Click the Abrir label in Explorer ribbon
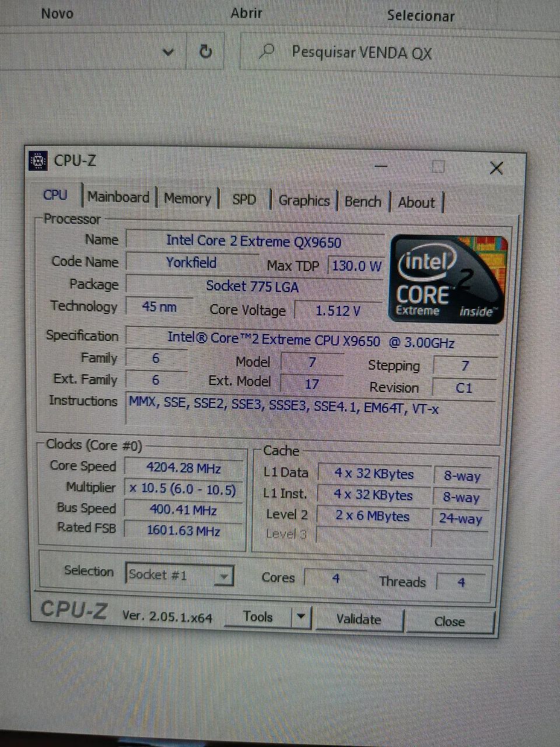 click(x=246, y=13)
